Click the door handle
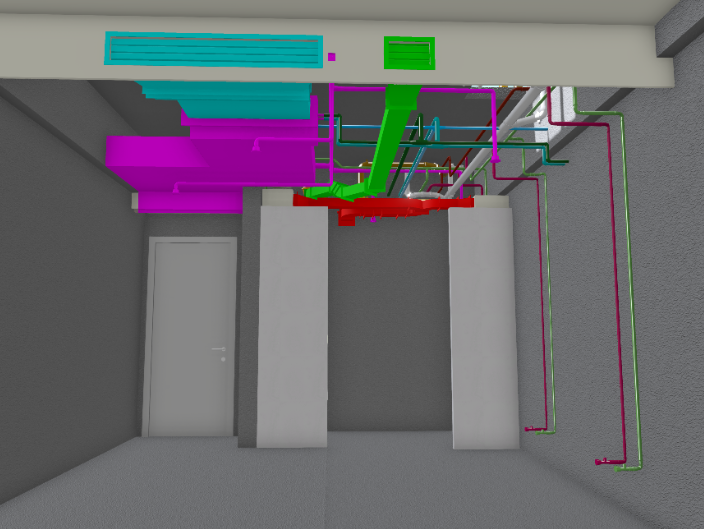Screen dimensions: 704x529 (220, 349)
